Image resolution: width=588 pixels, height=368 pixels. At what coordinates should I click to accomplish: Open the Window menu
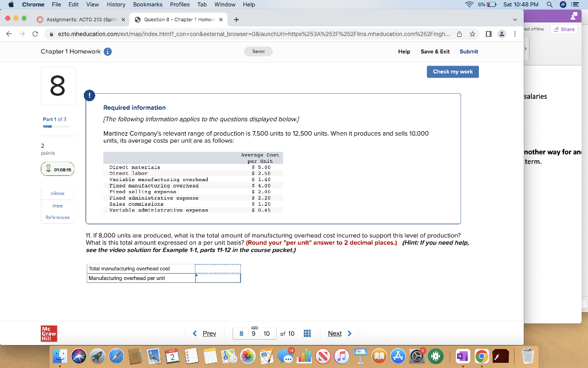point(225,5)
